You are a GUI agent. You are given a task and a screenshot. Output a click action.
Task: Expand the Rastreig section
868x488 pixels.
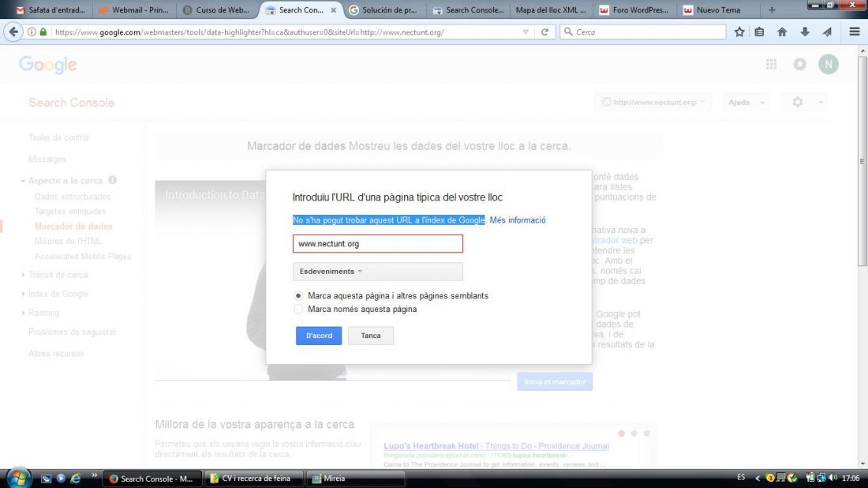pos(23,313)
